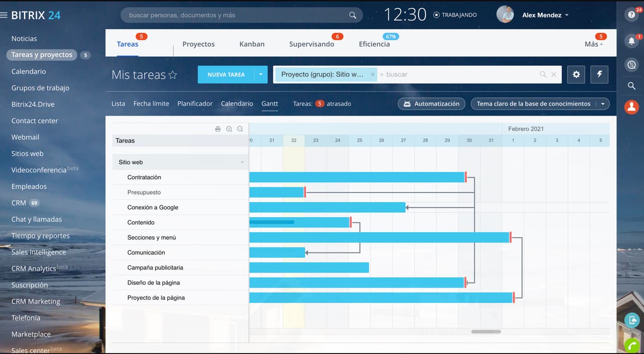Open the settings gear next to the filter
Image resolution: width=644 pixels, height=354 pixels.
(x=576, y=74)
